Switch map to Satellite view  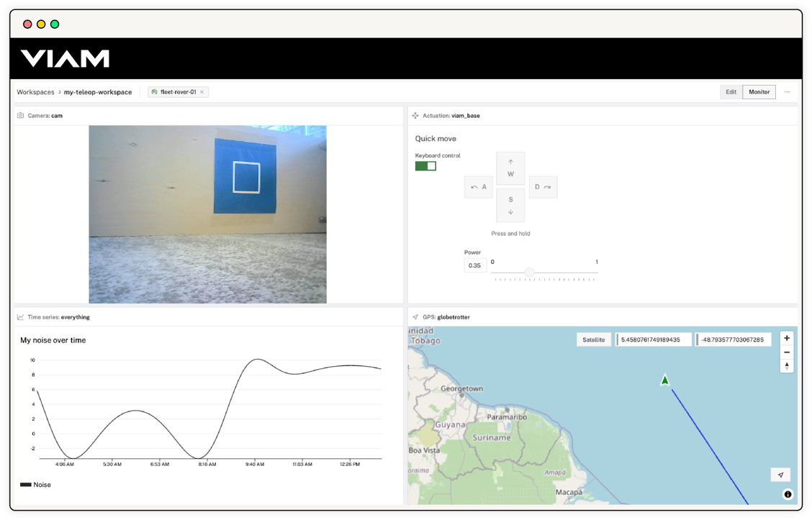[594, 339]
